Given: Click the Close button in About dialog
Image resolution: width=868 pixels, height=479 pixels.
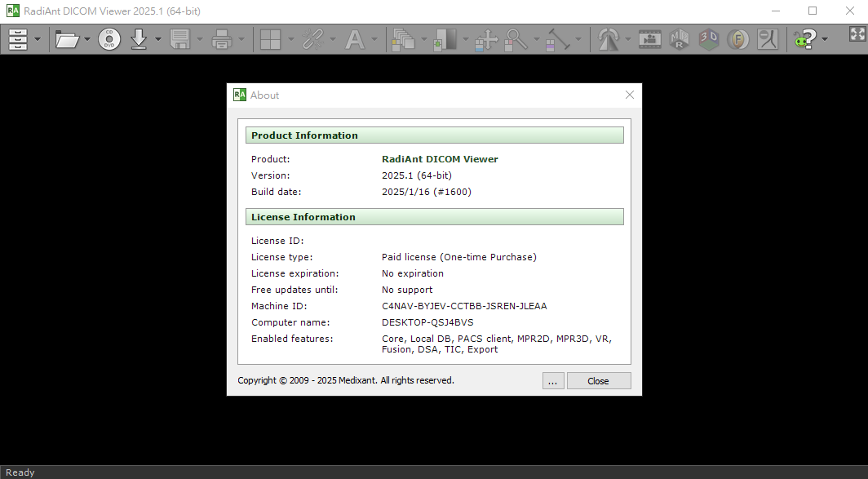Looking at the screenshot, I should pos(598,381).
